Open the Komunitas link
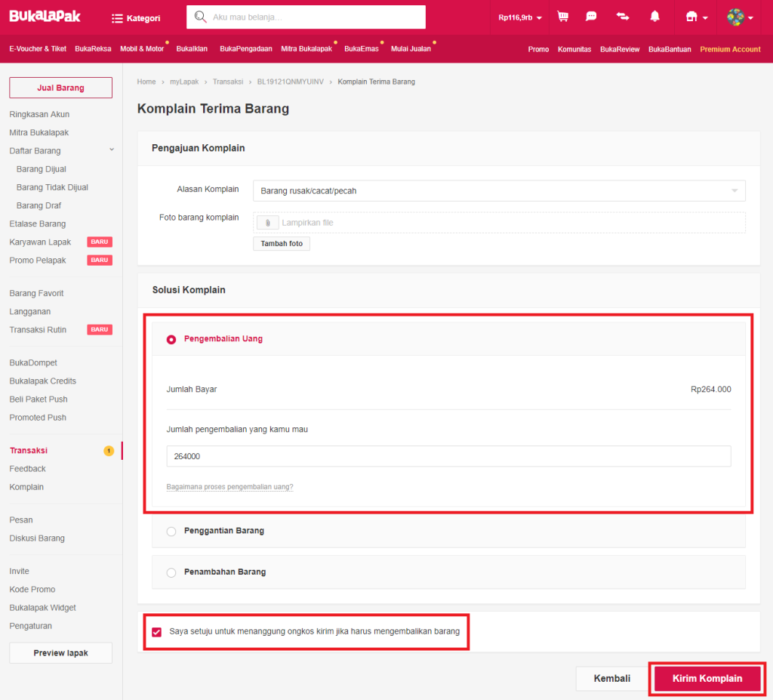The height and width of the screenshot is (700, 773). 574,49
